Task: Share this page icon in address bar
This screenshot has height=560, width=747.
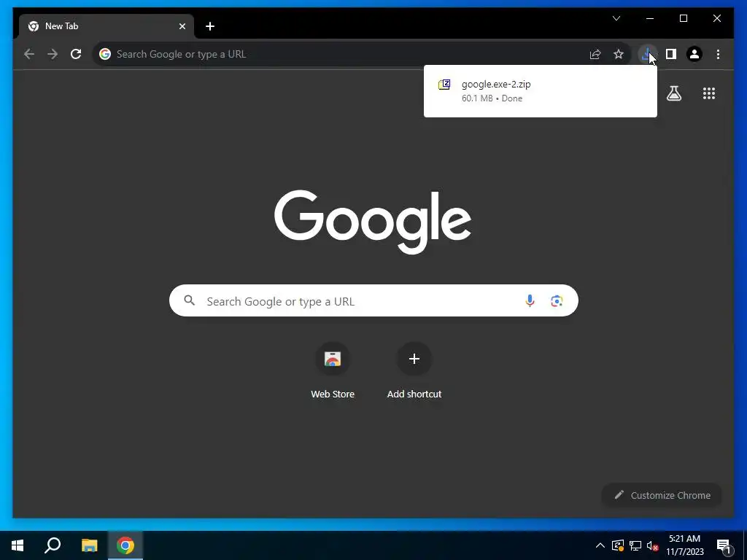Action: (595, 54)
